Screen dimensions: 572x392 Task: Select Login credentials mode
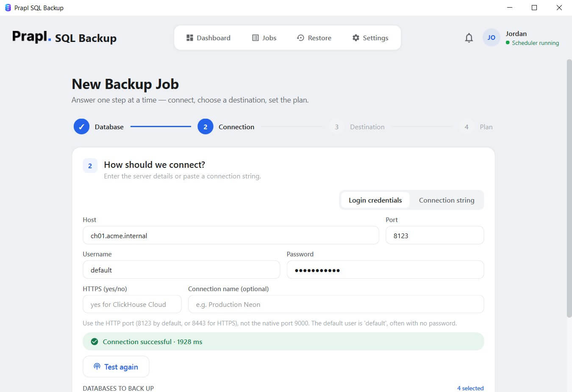tap(375, 200)
